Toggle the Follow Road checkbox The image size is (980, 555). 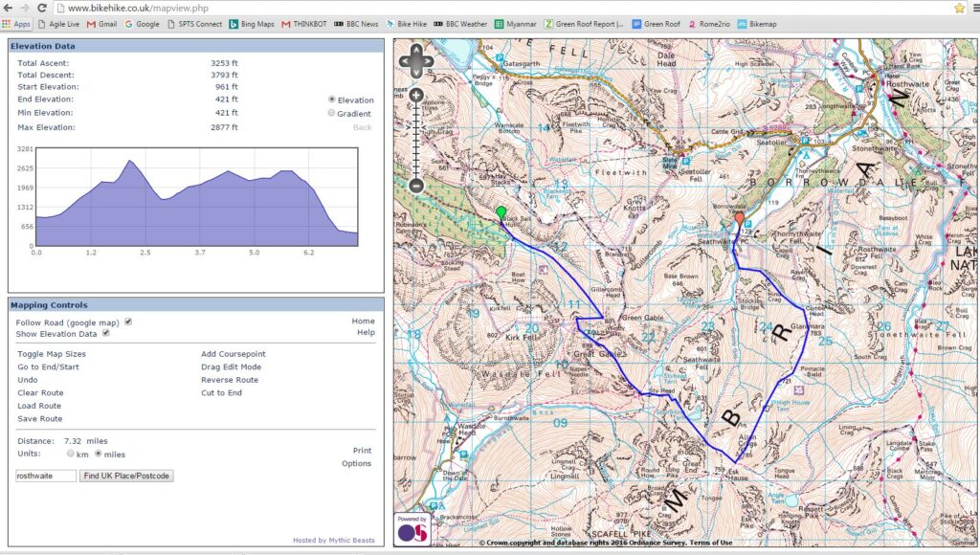pos(128,322)
